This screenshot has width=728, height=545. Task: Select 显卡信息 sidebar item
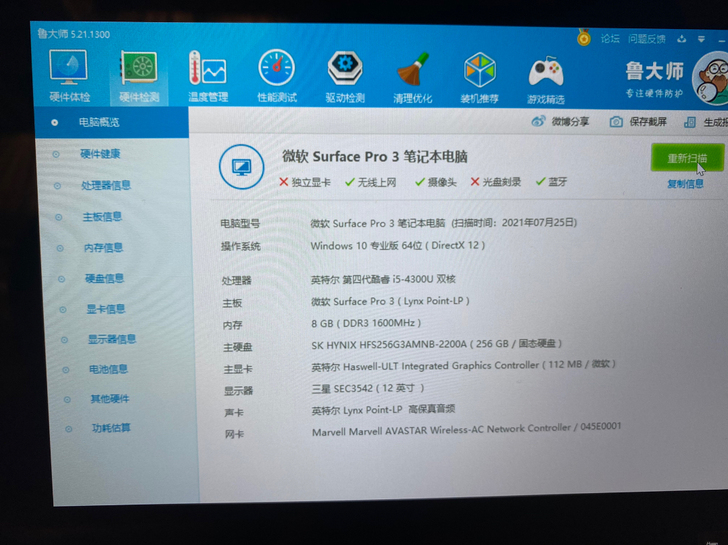coord(106,309)
